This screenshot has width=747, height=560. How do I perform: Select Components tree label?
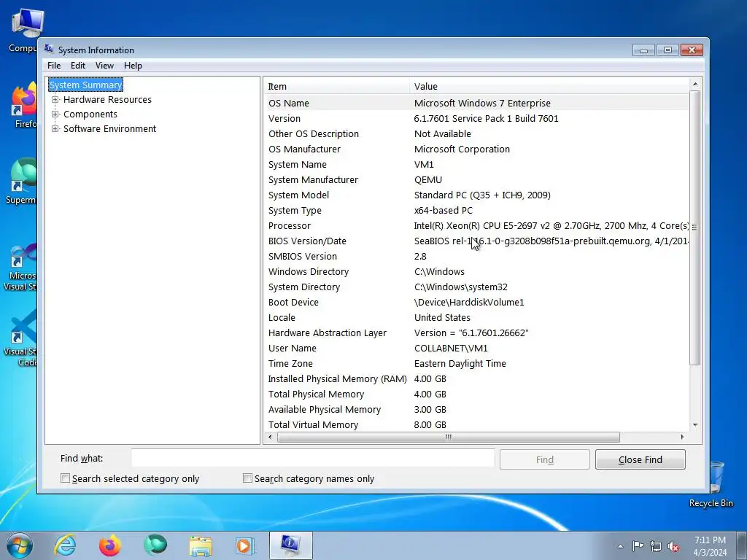[90, 114]
